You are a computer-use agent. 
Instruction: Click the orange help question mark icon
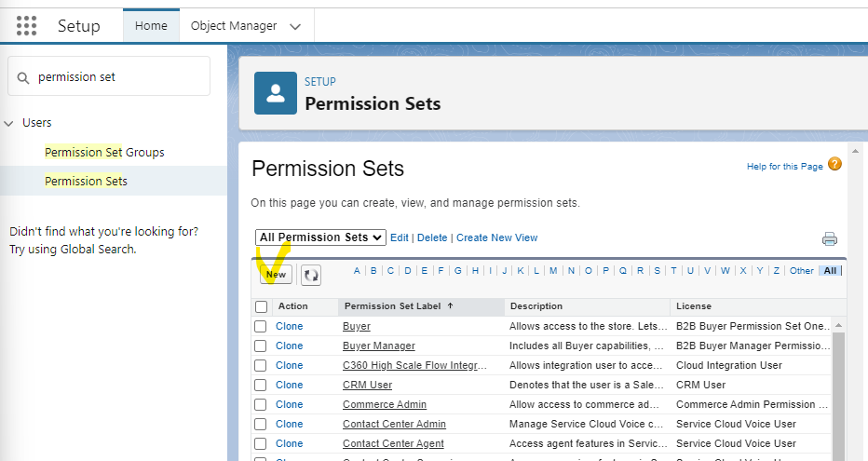coord(834,165)
